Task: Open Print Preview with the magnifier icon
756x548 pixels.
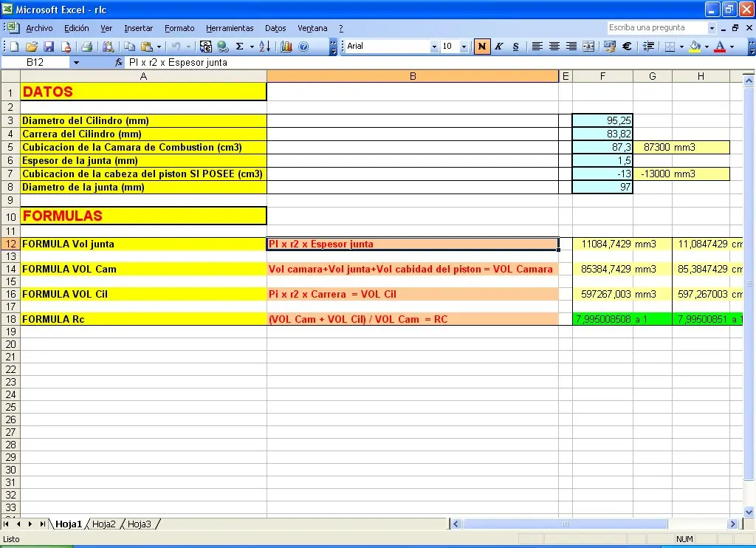Action: coord(109,47)
